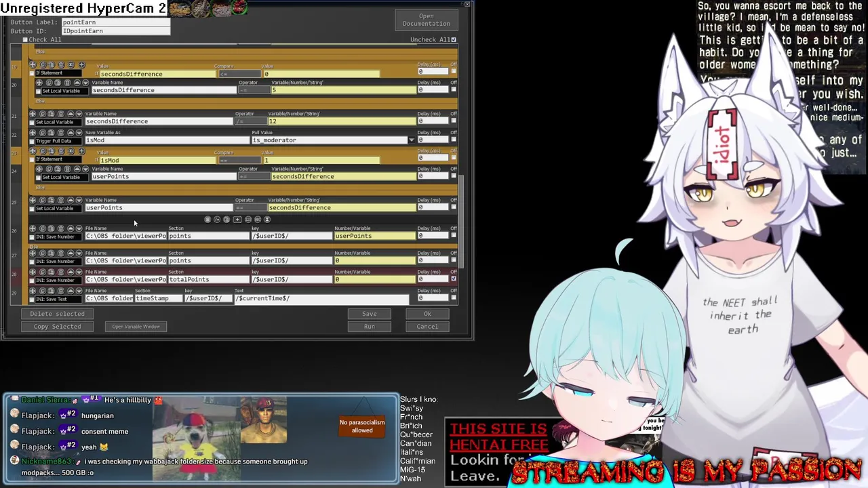Click the last icon in the middle mini toolbar
This screenshot has width=868, height=488.
(267, 220)
